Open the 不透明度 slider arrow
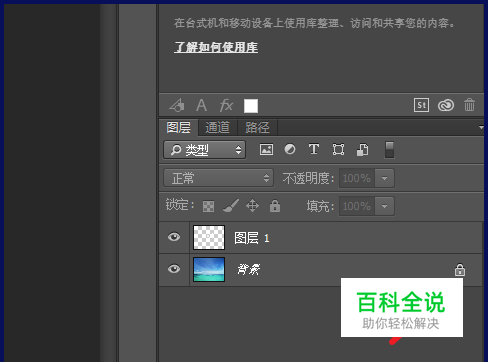The height and width of the screenshot is (362, 488). coord(384,178)
